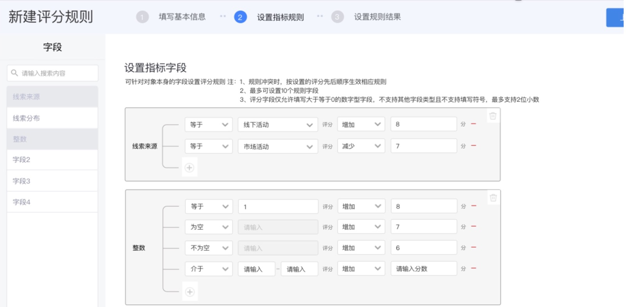Open the 等于 operator dropdown in 线下活动 row
644x307 pixels.
[209, 125]
